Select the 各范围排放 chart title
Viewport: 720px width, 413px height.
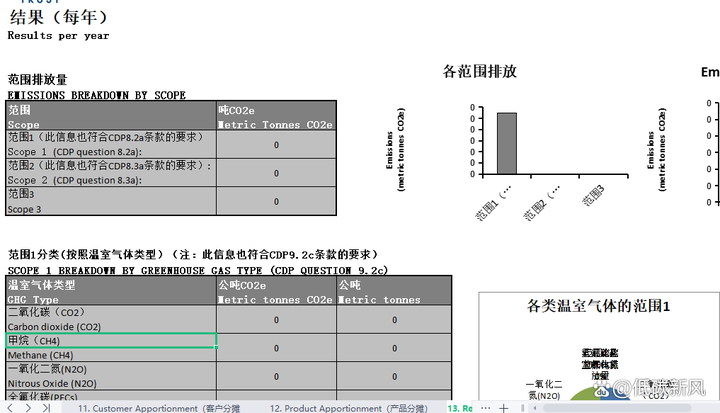click(479, 71)
